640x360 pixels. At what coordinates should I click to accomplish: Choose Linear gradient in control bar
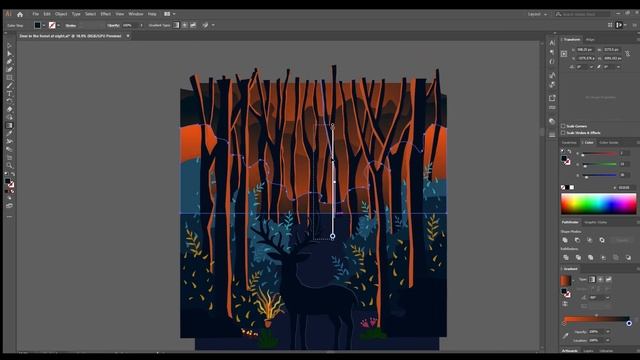176,25
